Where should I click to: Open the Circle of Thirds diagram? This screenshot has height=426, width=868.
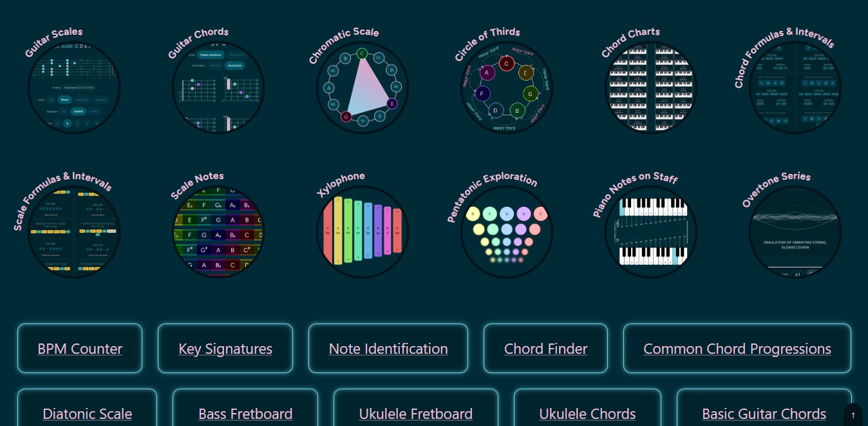[x=506, y=86]
